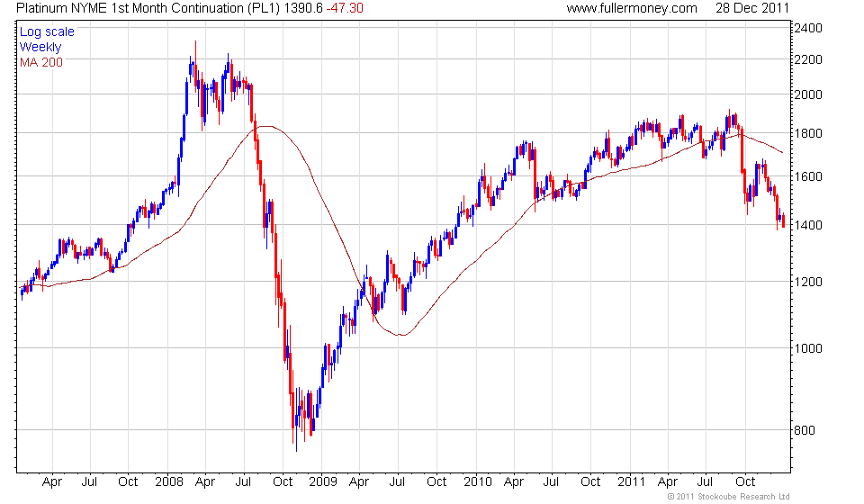
Task: Click the 1800 price axis label
Action: tap(808, 133)
